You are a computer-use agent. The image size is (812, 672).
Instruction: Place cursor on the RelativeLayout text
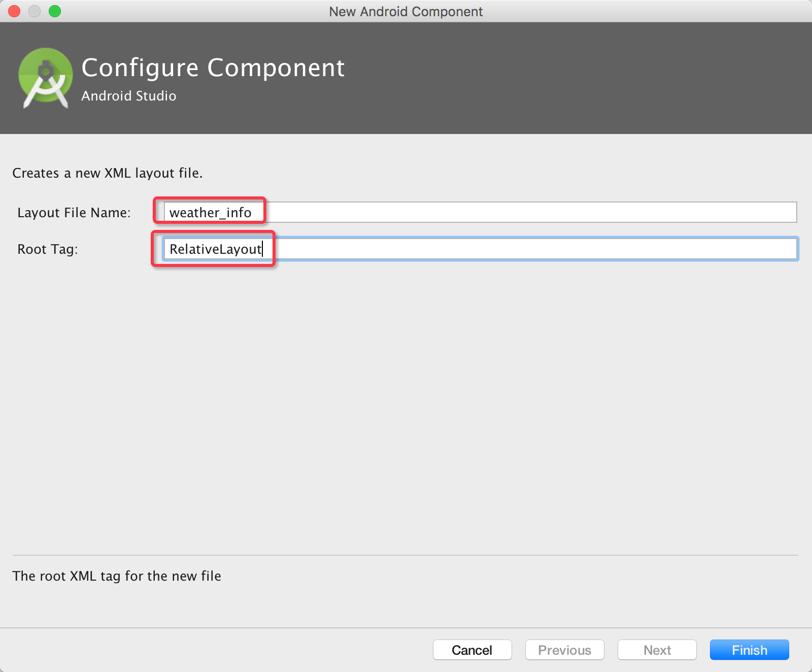216,249
